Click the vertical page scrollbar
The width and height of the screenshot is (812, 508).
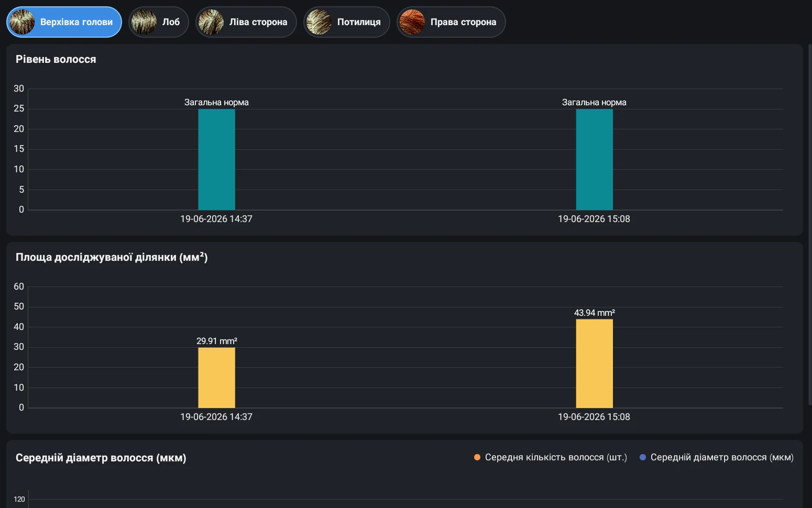point(810,225)
